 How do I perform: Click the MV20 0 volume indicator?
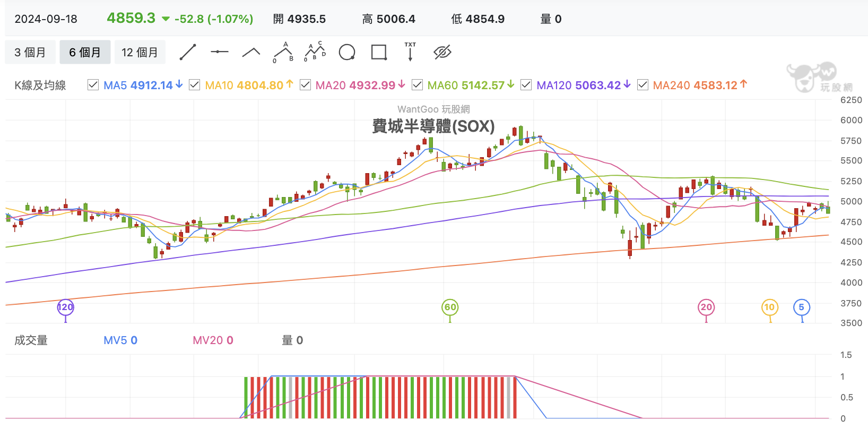point(213,340)
